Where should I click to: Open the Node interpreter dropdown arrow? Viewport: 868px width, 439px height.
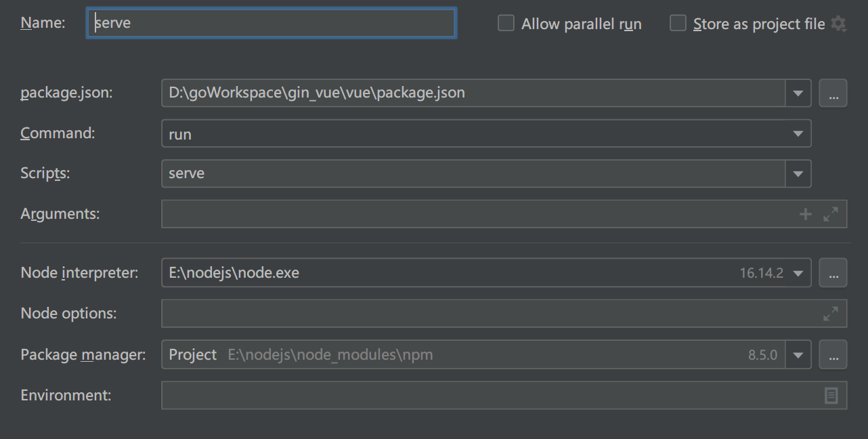(x=798, y=273)
